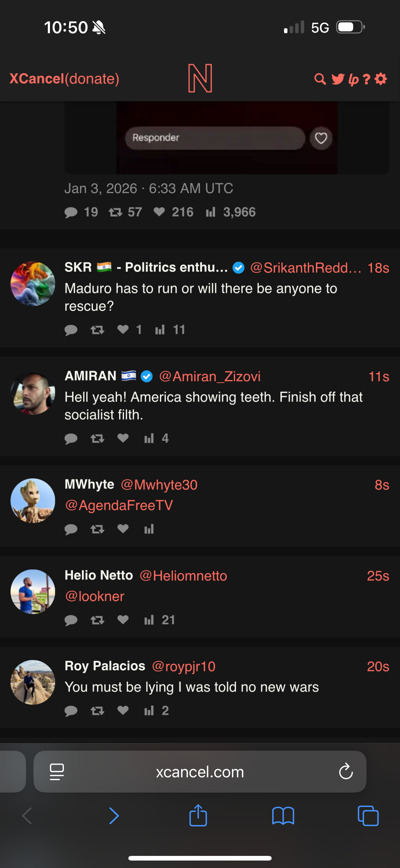This screenshot has height=868, width=400.
Task: Open Safari bookmarks
Action: (283, 816)
